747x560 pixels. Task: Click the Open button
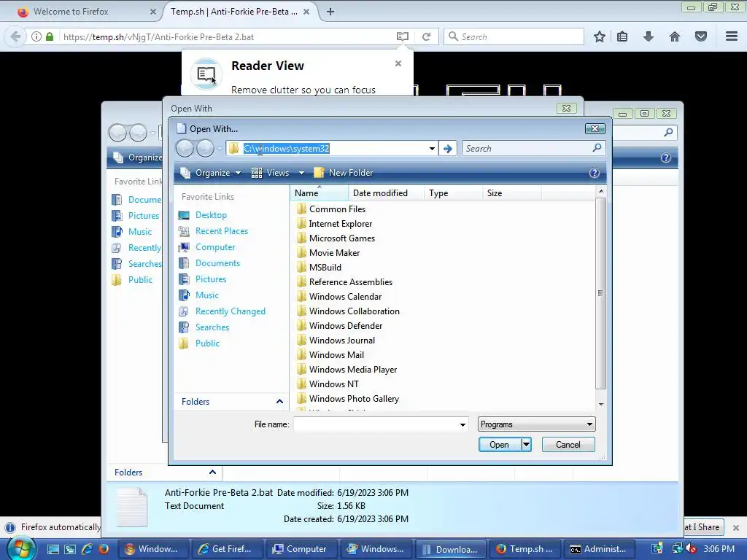coord(499,445)
